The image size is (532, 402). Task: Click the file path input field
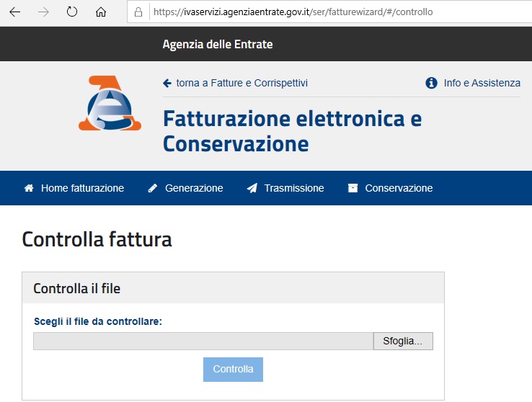[203, 341]
